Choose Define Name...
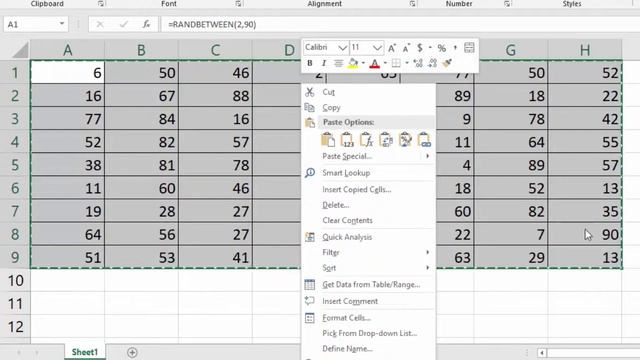Image resolution: width=640 pixels, height=360 pixels. click(347, 349)
